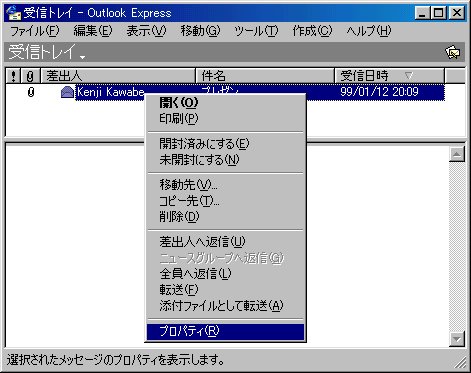Viewport: 471px width, 373px height.
Task: Choose 添付ファイルとして転送(A) entry
Action: [x=226, y=306]
